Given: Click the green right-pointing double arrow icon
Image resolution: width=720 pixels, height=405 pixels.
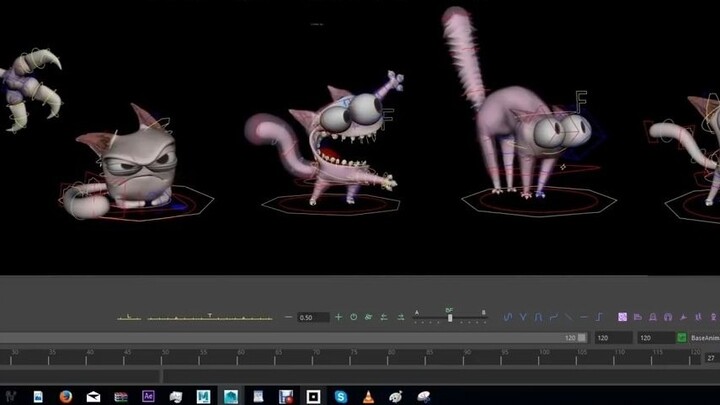Looking at the screenshot, I should [x=400, y=317].
